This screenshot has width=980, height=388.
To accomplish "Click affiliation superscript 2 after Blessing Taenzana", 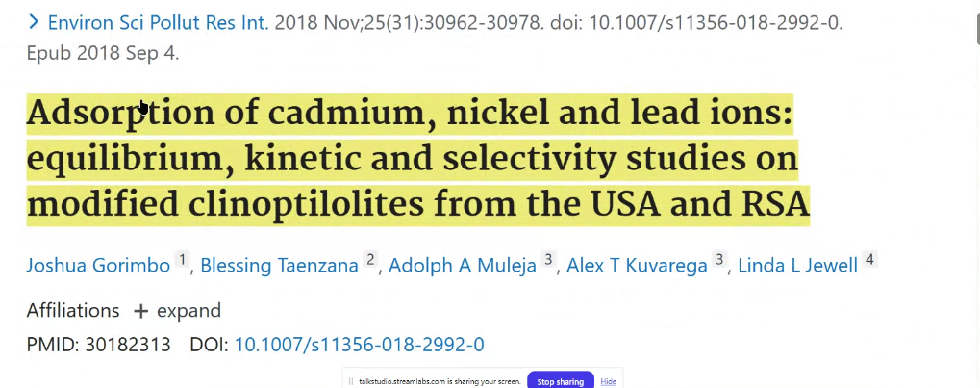I will tap(370, 259).
